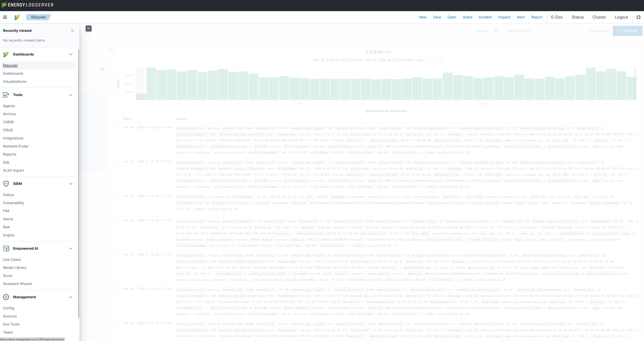This screenshot has width=644, height=341.
Task: Expand the first log entry row
Action: pyautogui.click(x=118, y=127)
